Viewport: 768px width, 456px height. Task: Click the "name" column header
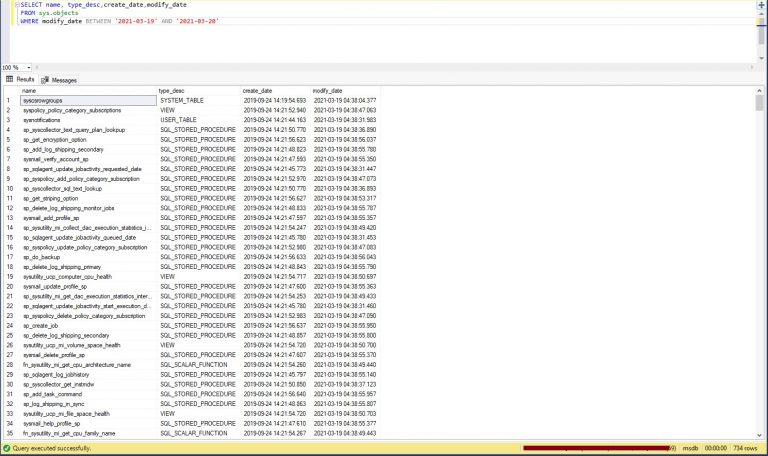click(88, 91)
